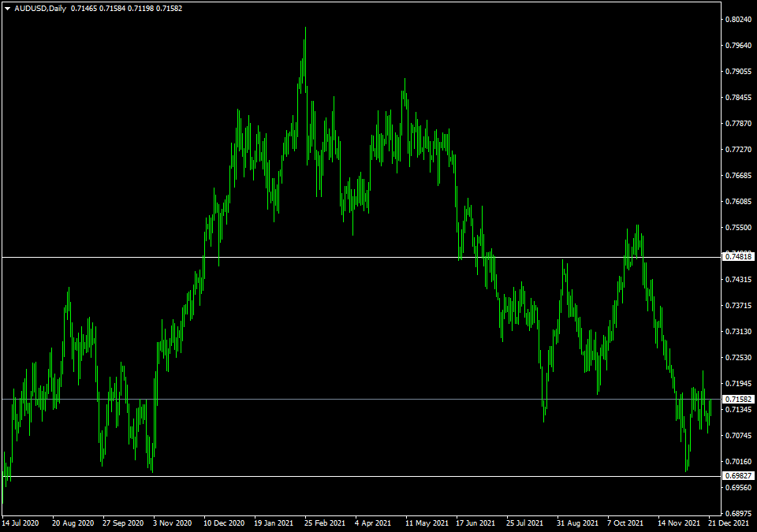
Task: Click the 0.79055 price scale value
Action: pyautogui.click(x=739, y=72)
